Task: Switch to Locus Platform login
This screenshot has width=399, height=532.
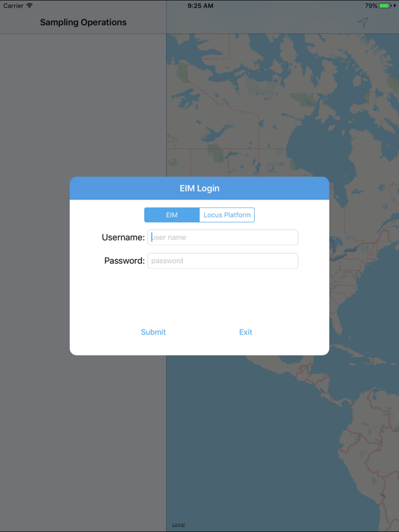Action: click(227, 215)
